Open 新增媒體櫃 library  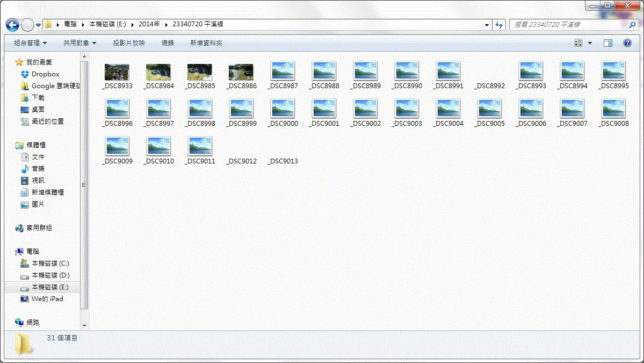(42, 192)
